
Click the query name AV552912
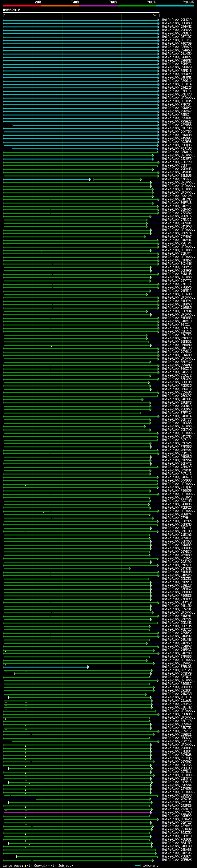click(x=11, y=10)
